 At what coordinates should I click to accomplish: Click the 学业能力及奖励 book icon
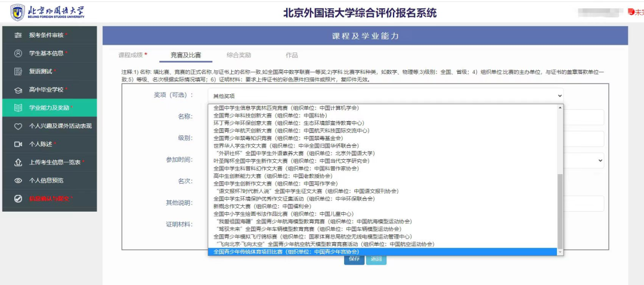point(18,108)
